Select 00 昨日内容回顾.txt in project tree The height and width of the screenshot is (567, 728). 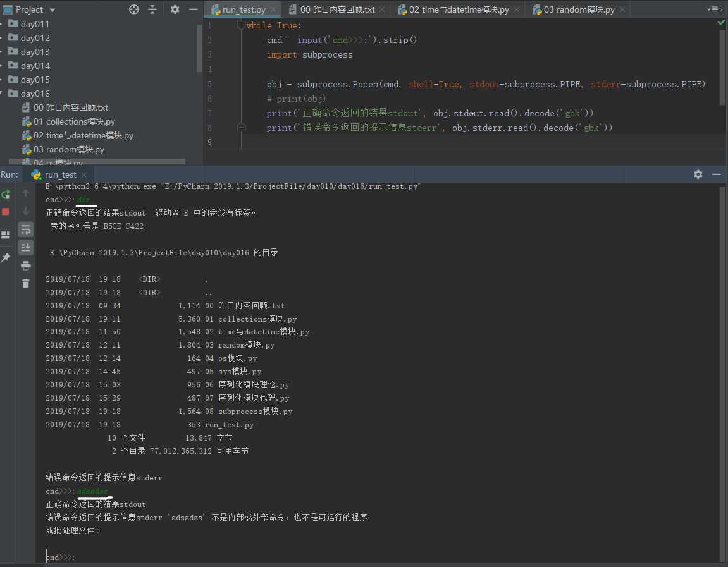click(65, 107)
